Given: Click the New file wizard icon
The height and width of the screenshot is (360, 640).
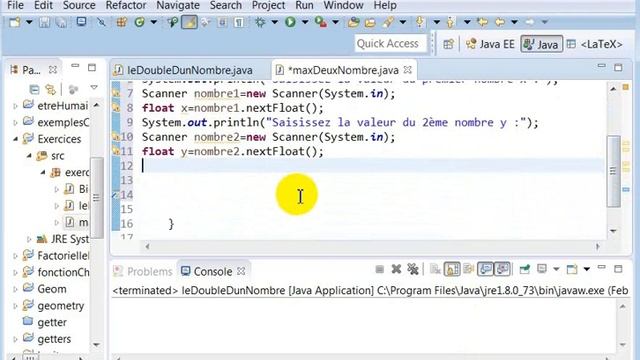Looking at the screenshot, I should 15,22.
